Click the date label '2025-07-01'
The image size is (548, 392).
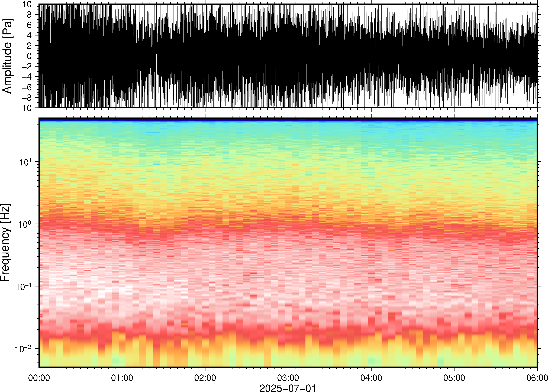[288, 388]
